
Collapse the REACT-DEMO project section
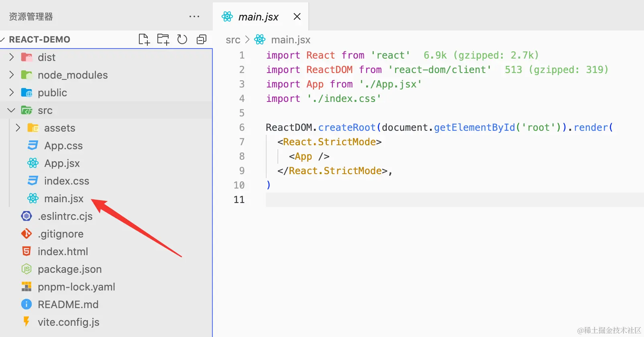3,39
